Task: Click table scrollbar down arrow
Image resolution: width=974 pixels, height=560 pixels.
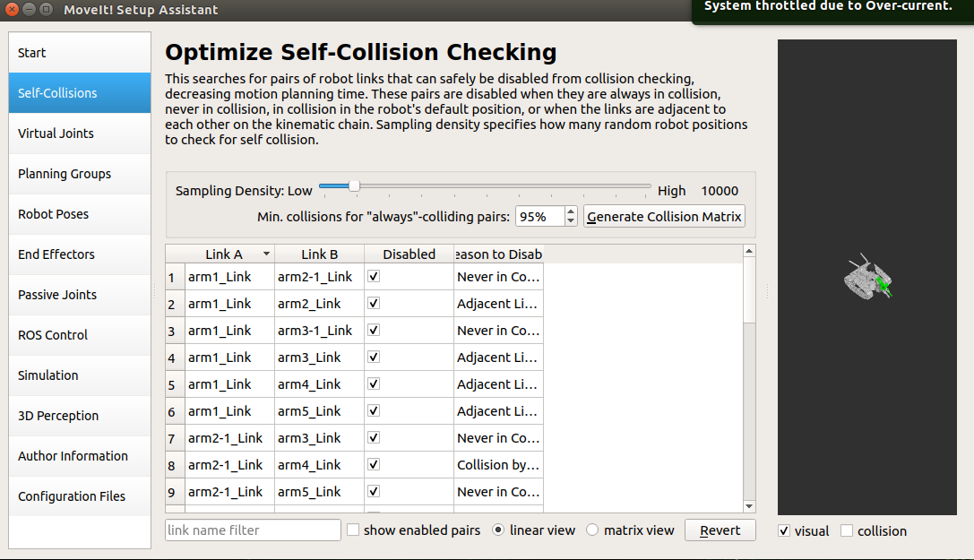Action: (749, 506)
